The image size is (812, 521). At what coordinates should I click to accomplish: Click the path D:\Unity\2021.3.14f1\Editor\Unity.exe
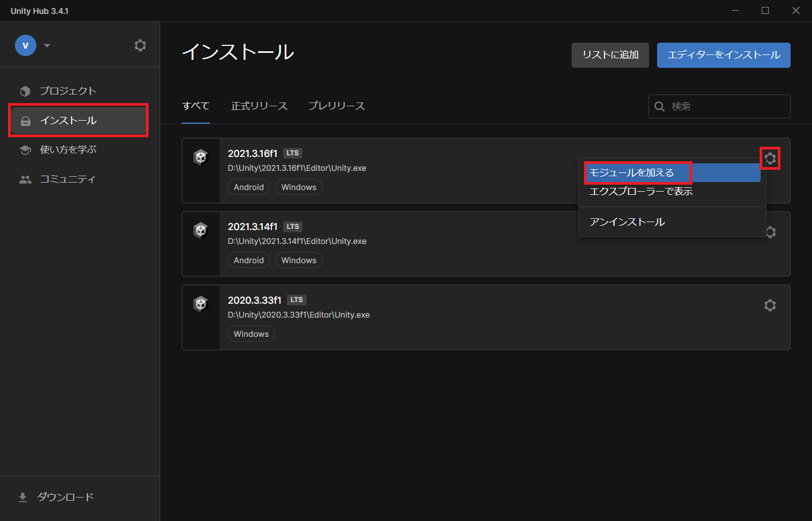297,241
